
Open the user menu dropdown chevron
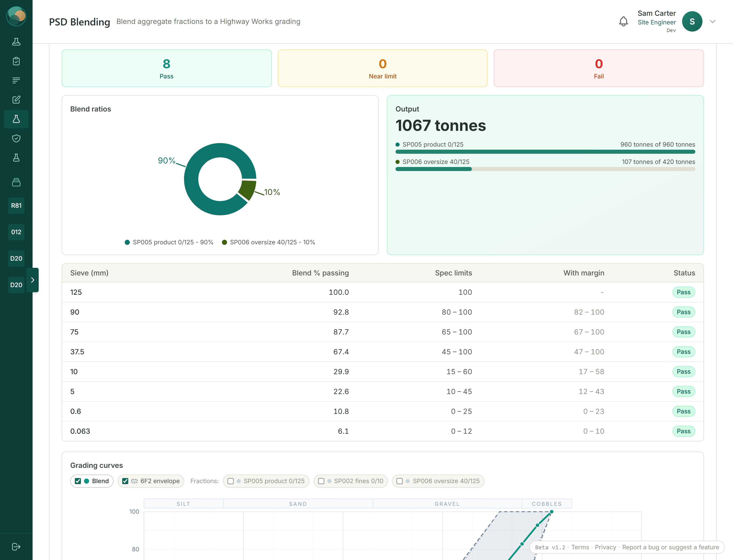tap(713, 22)
